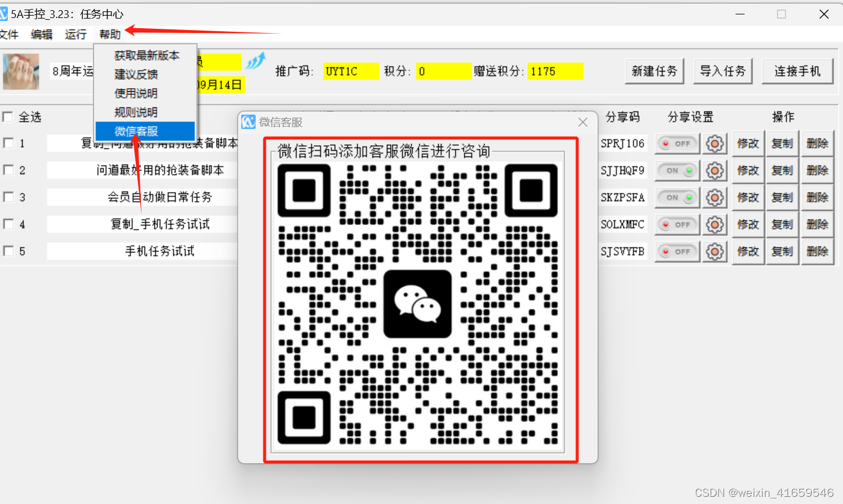Screen dimensions: 843x504
Task: Click share code SPRJ106
Action: [x=623, y=143]
